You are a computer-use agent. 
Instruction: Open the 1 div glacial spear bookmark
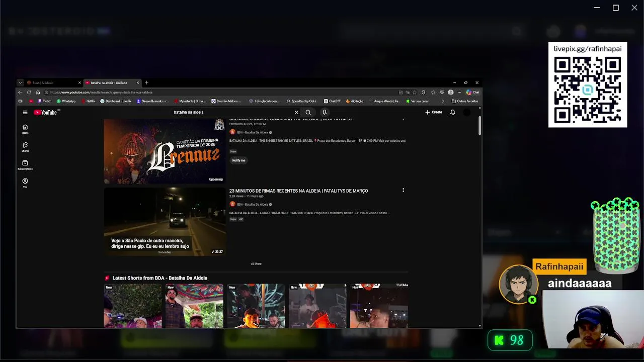pos(264,101)
